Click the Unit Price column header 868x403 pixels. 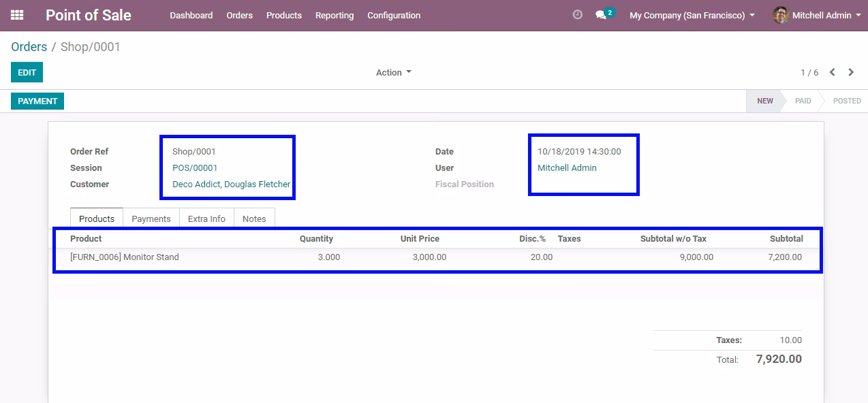[420, 239]
